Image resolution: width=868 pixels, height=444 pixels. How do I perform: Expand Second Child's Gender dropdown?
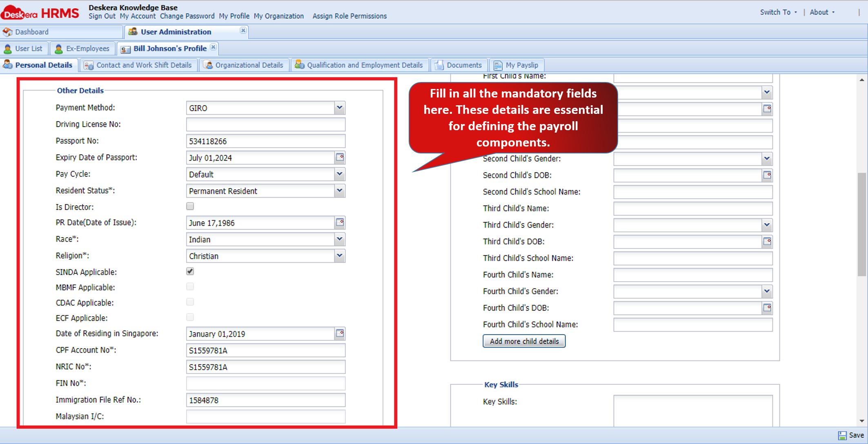tap(767, 158)
